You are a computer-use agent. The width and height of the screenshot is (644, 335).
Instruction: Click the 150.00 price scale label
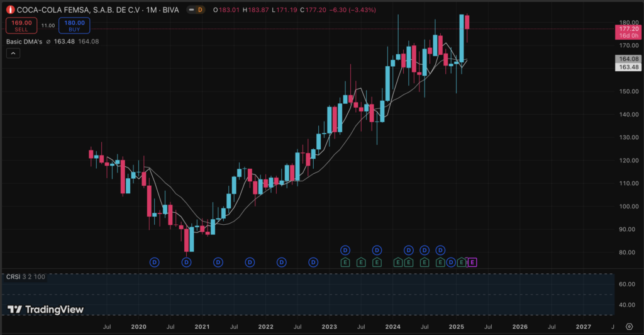point(629,91)
